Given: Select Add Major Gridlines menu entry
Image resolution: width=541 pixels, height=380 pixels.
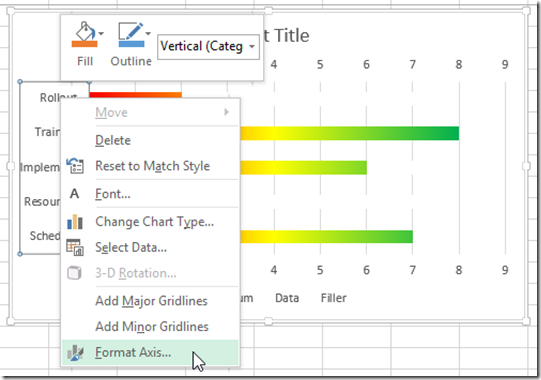Looking at the screenshot, I should click(151, 301).
